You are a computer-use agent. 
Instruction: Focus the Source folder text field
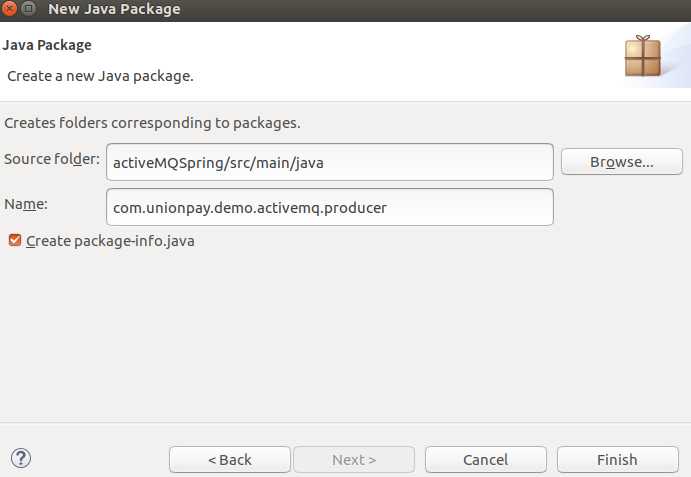[x=330, y=161]
